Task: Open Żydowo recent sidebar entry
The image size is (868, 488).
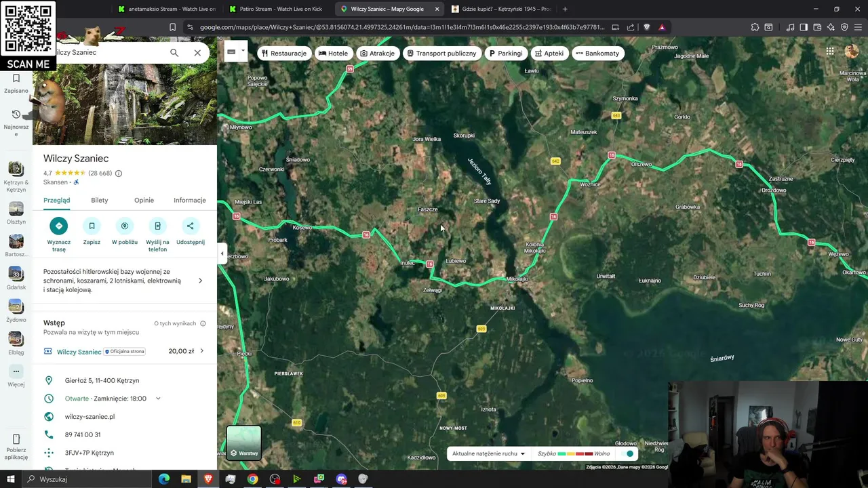Action: (x=16, y=310)
